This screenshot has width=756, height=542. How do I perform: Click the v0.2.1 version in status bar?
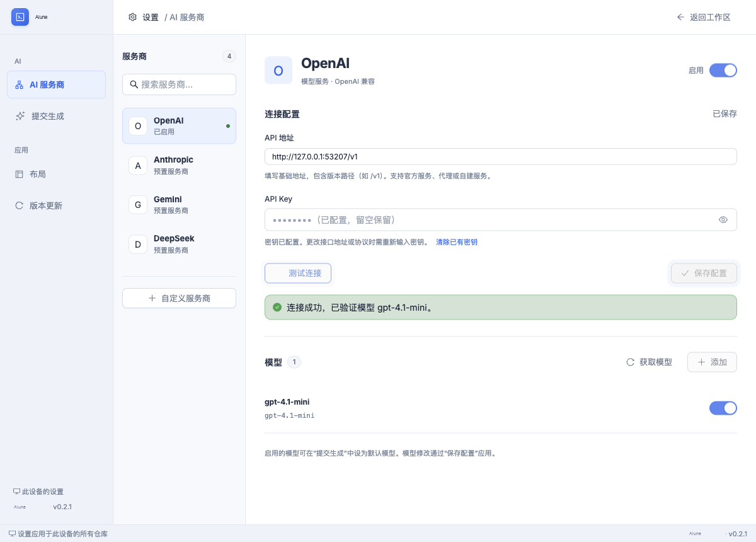(x=738, y=534)
